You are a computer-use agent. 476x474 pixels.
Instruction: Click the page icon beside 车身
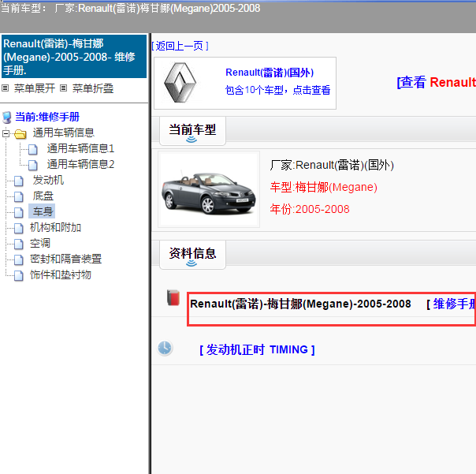tap(19, 212)
